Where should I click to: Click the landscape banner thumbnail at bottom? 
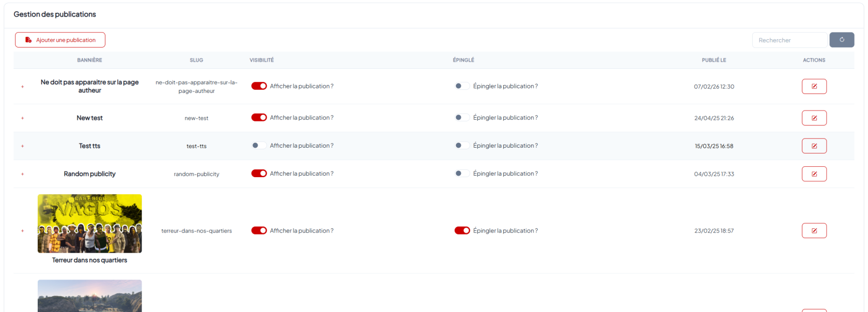[90, 296]
